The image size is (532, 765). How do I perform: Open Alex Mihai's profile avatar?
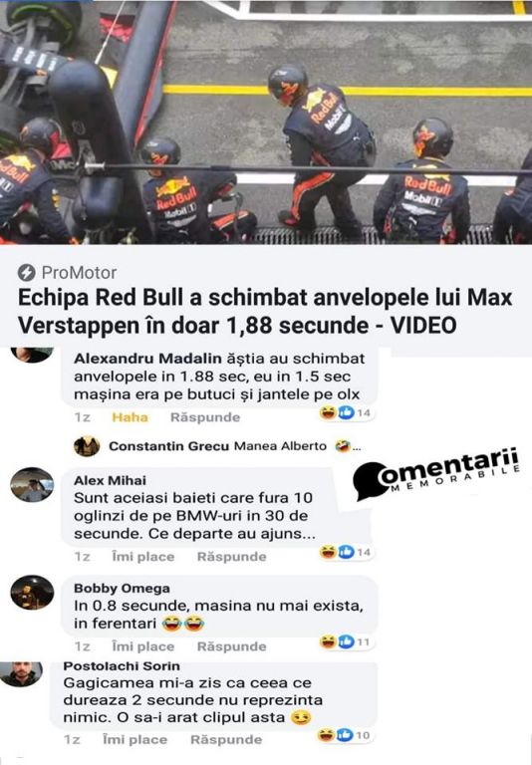[32, 484]
